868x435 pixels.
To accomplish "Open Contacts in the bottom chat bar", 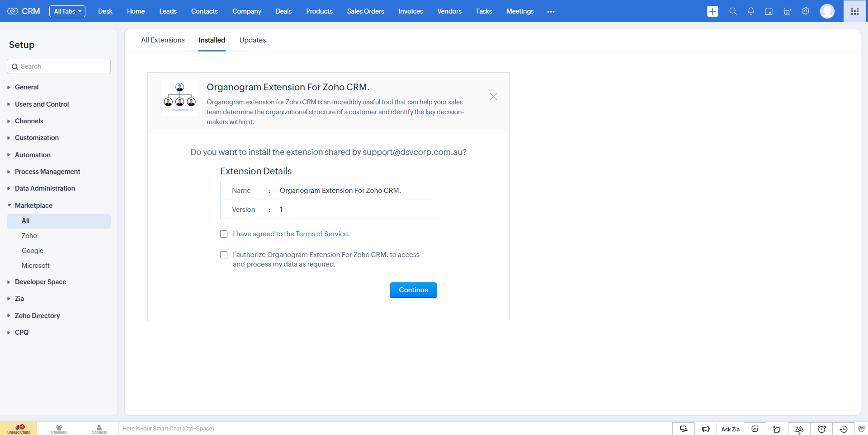I will (99, 429).
